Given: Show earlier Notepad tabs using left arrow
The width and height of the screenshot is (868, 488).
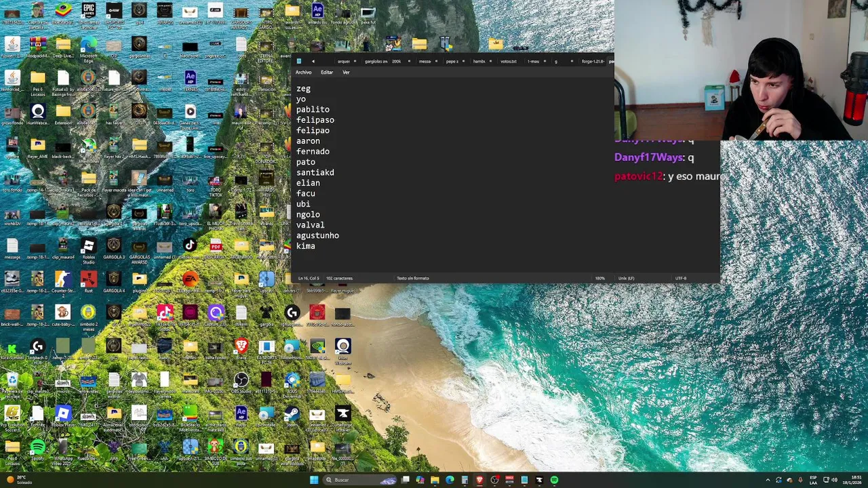Looking at the screenshot, I should 313,61.
